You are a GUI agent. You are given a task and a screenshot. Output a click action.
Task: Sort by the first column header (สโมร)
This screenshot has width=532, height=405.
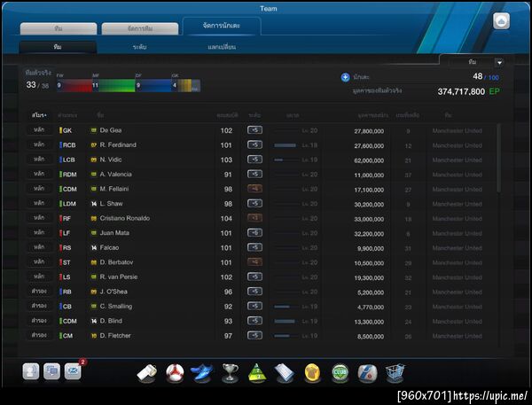[39, 115]
